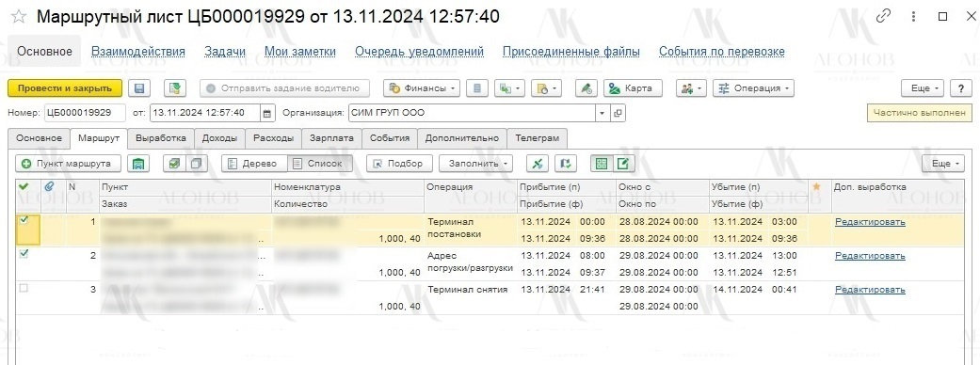This screenshot has height=365, width=980.
Task: Add document to favorites star
Action: (19, 17)
